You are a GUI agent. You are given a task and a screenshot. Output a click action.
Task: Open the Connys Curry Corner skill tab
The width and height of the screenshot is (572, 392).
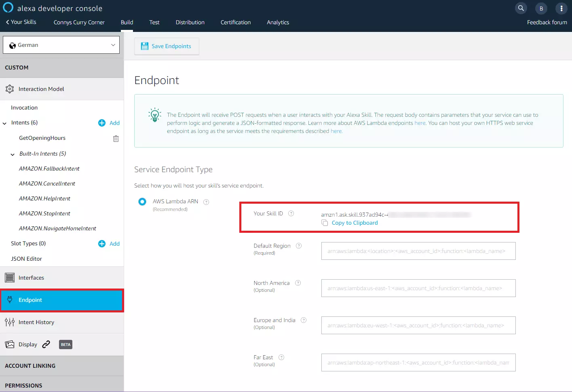coord(79,22)
